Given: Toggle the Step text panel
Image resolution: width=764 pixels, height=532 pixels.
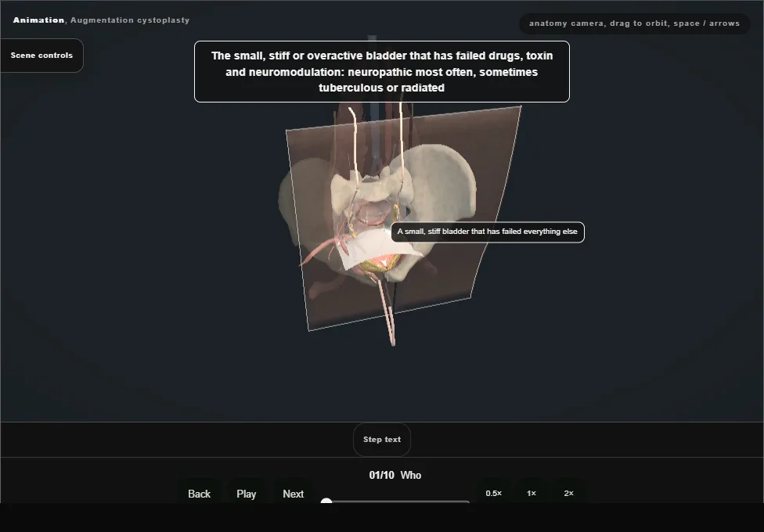Looking at the screenshot, I should click(x=382, y=440).
